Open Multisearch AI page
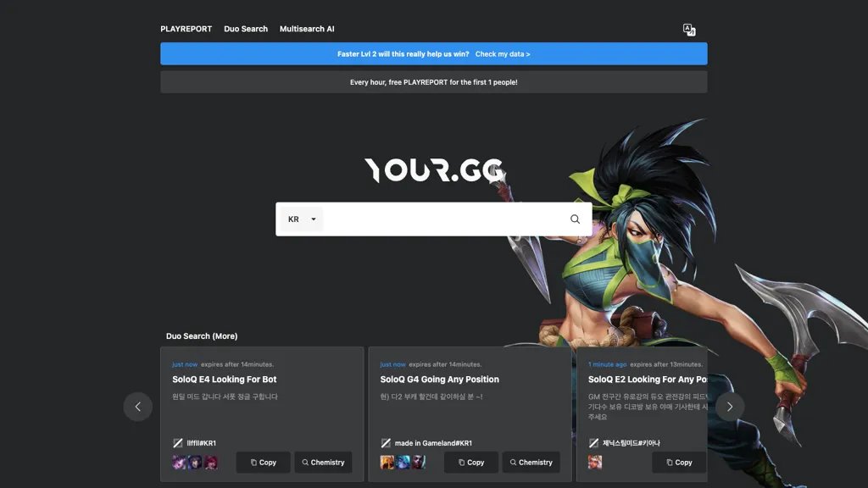The image size is (868, 488). click(307, 29)
